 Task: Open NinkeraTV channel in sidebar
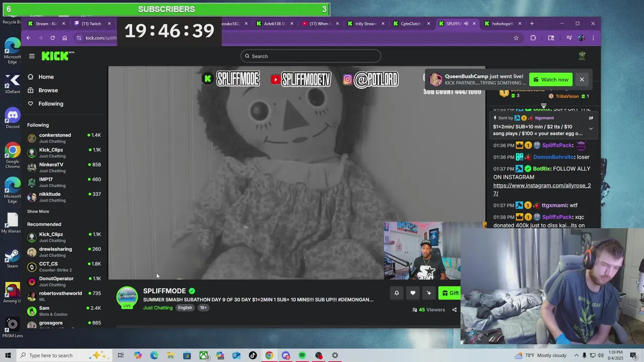point(64,167)
